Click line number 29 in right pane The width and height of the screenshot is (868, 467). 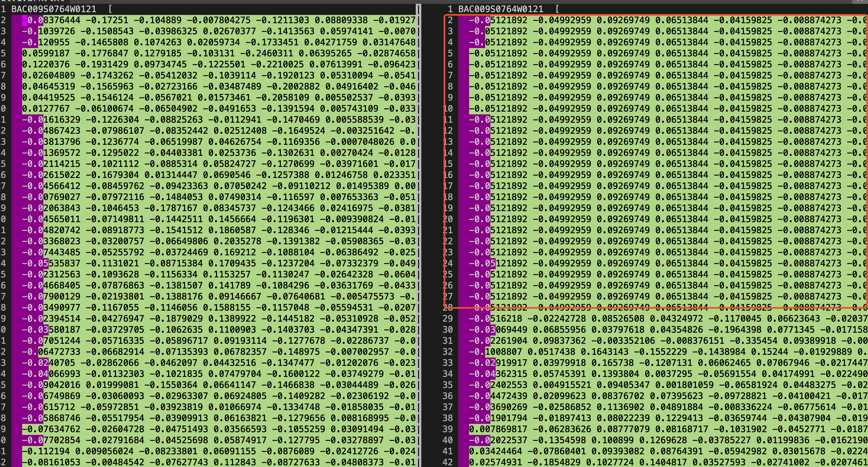pos(448,319)
